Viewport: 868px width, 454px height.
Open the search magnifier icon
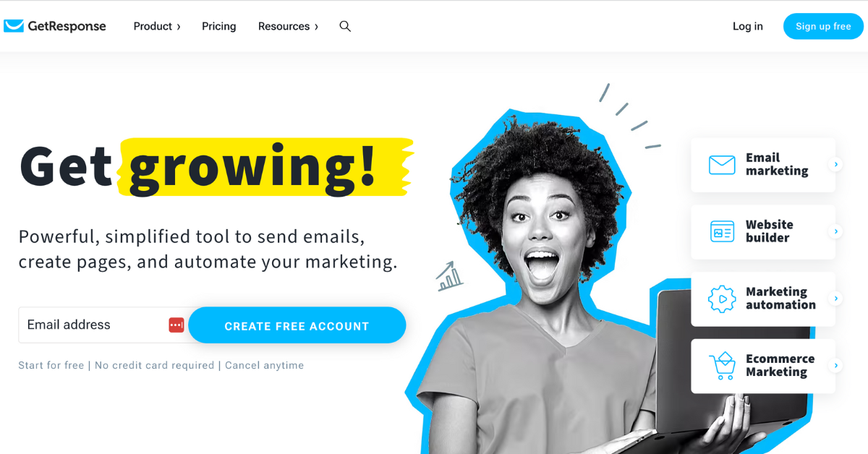coord(345,26)
